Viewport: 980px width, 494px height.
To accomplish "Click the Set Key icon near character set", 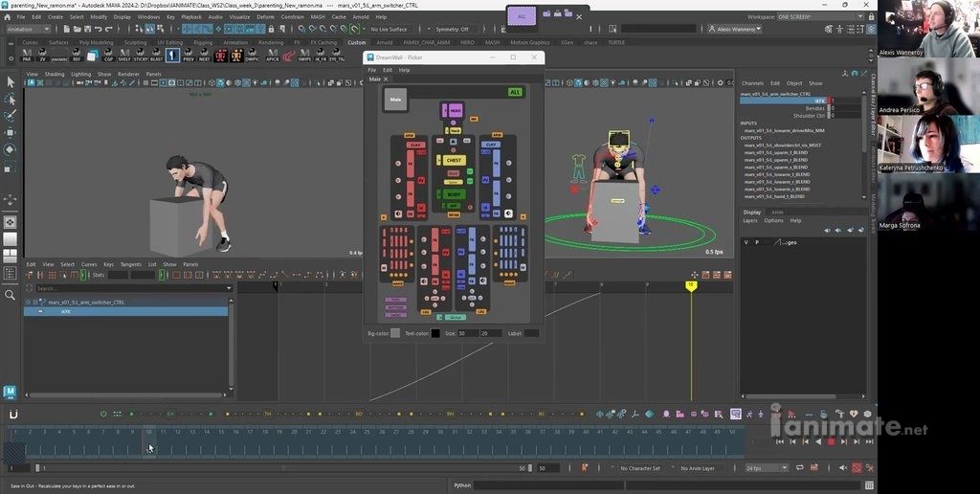I will [x=585, y=468].
